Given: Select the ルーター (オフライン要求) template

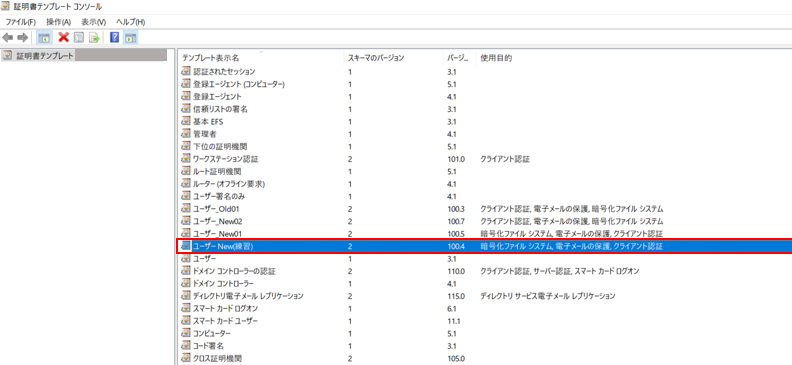Looking at the screenshot, I should point(229,184).
